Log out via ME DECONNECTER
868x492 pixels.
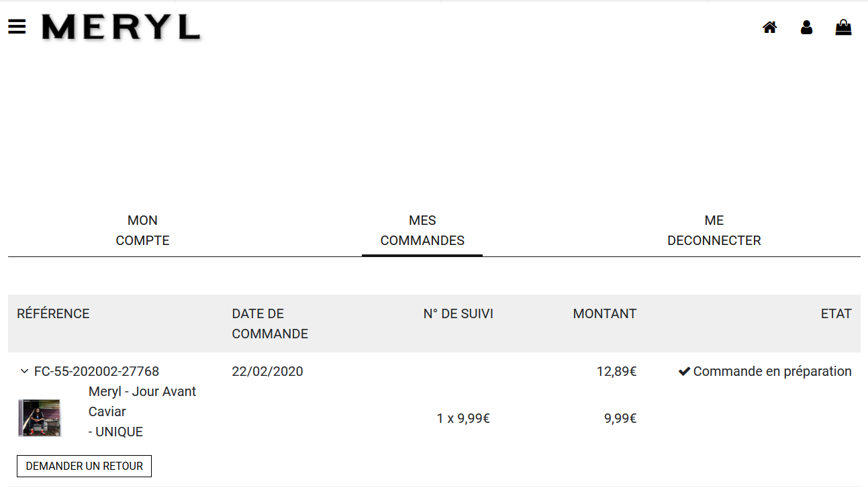(x=714, y=230)
